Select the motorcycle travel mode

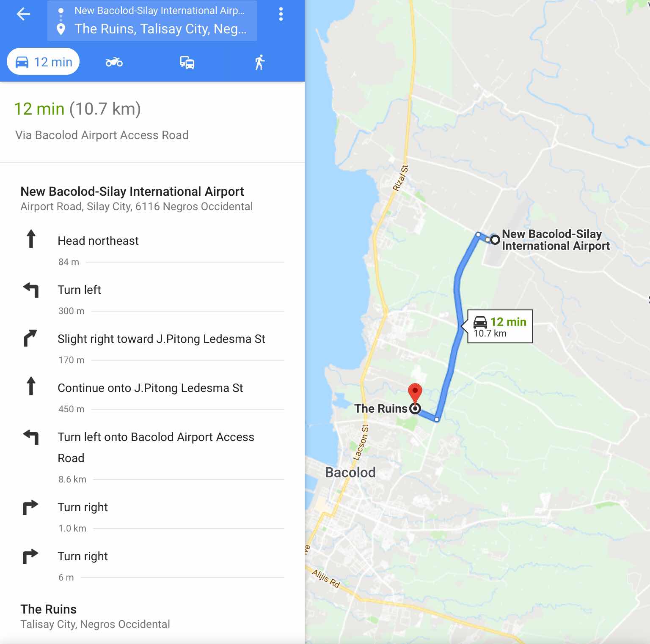114,62
